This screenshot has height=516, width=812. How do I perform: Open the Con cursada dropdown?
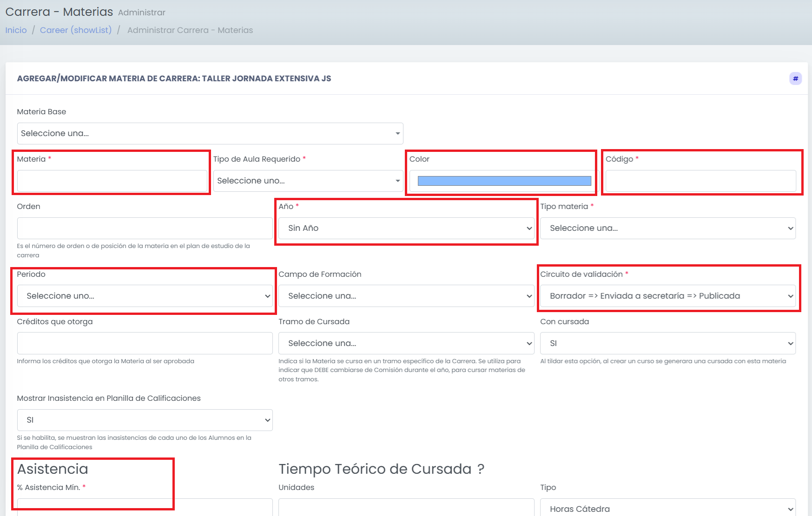coord(668,343)
